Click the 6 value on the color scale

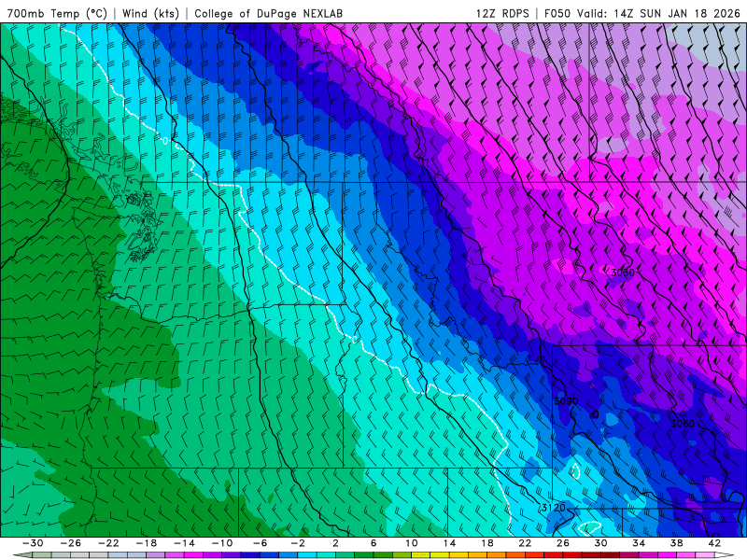pos(373,543)
